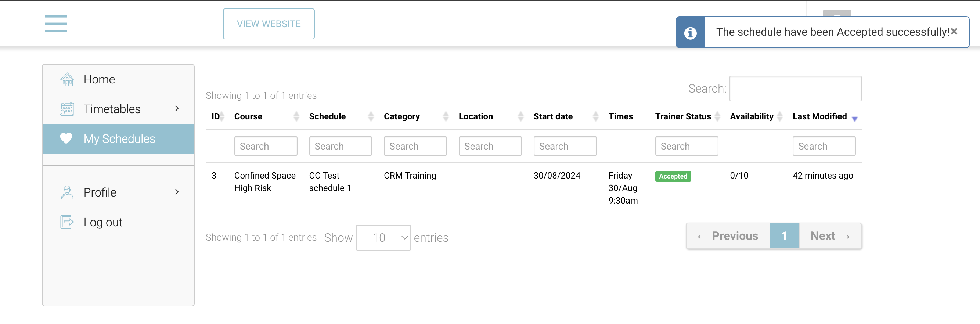
Task: Expand the Profile submenu chevron
Action: point(177,192)
